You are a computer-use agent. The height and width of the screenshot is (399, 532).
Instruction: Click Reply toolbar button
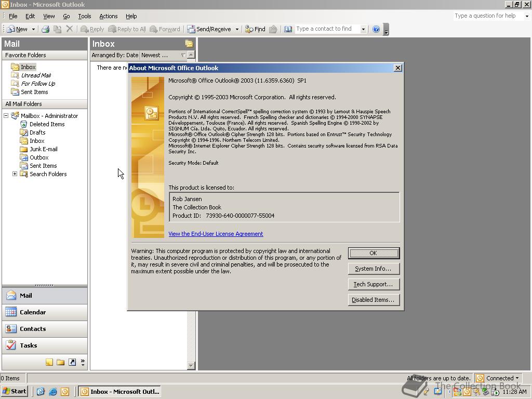point(92,29)
